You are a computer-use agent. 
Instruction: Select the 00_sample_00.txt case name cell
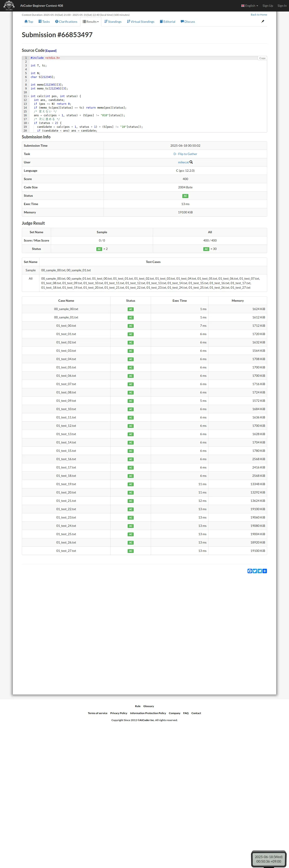click(x=66, y=309)
